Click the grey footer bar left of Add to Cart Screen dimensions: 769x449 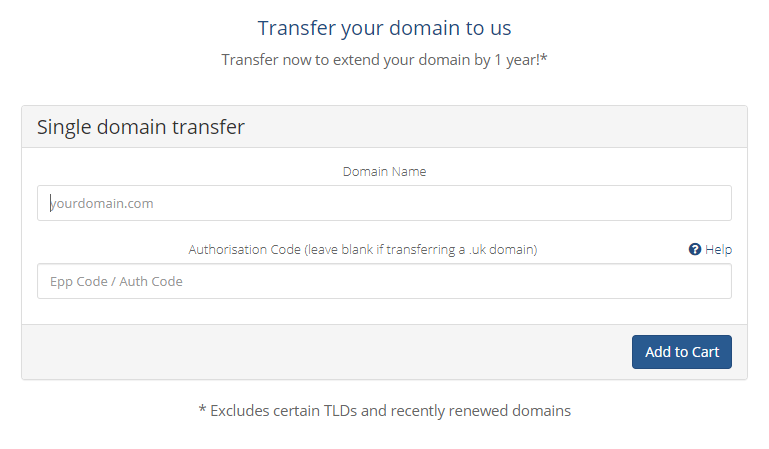pos(326,352)
